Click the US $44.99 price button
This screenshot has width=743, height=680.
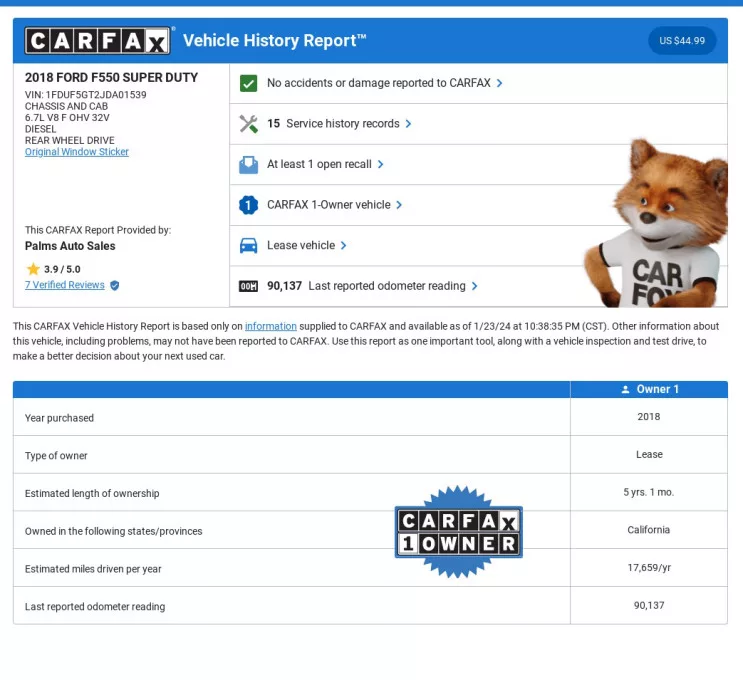tap(682, 41)
